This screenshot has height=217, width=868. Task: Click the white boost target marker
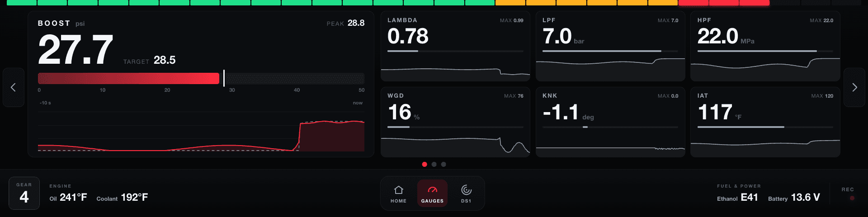tap(224, 78)
